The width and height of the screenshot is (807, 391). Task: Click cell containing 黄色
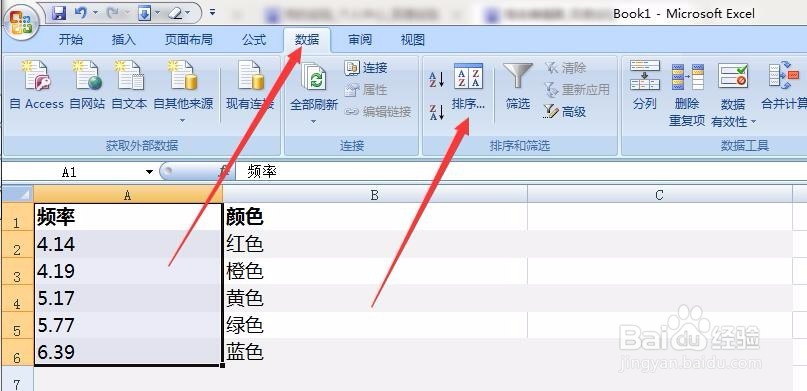pos(375,298)
